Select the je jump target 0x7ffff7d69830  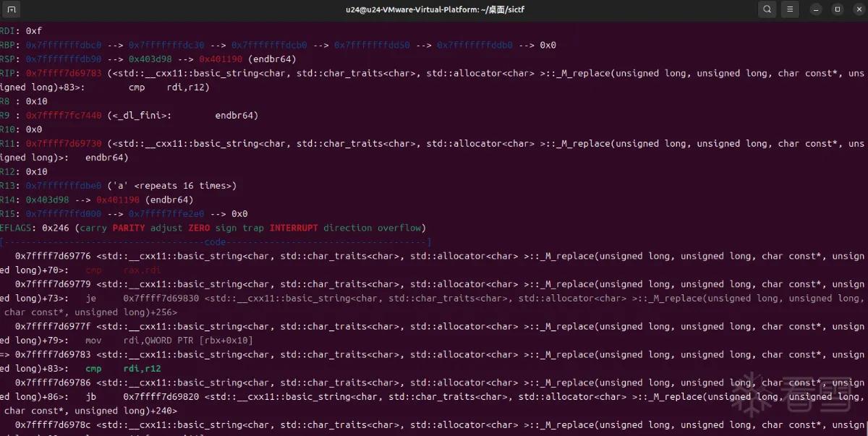161,299
